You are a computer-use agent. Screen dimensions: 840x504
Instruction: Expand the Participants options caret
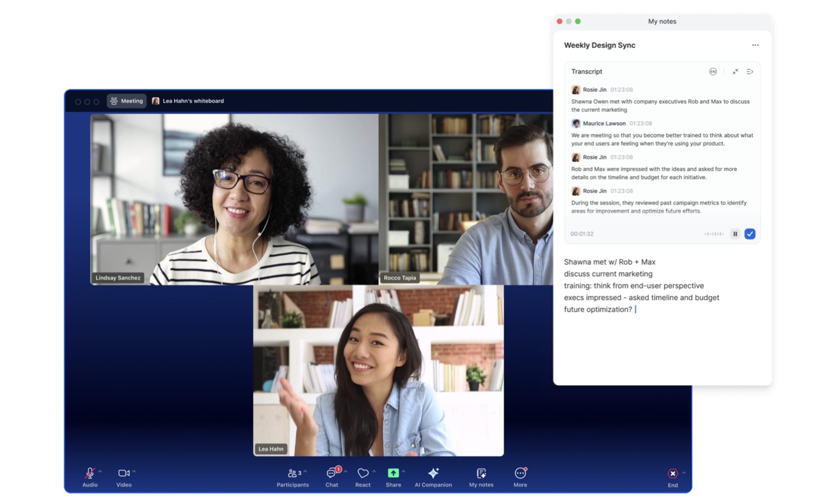[305, 472]
